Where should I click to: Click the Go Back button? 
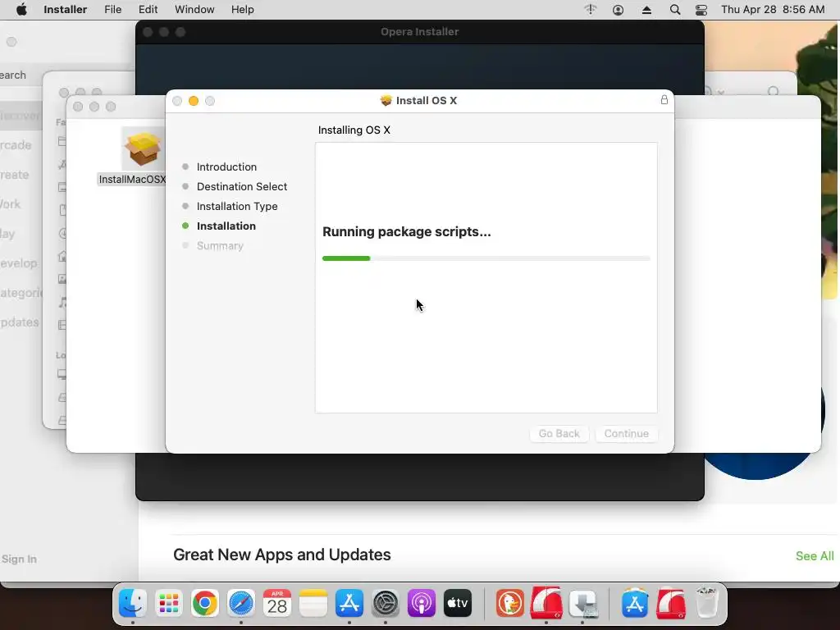click(559, 433)
